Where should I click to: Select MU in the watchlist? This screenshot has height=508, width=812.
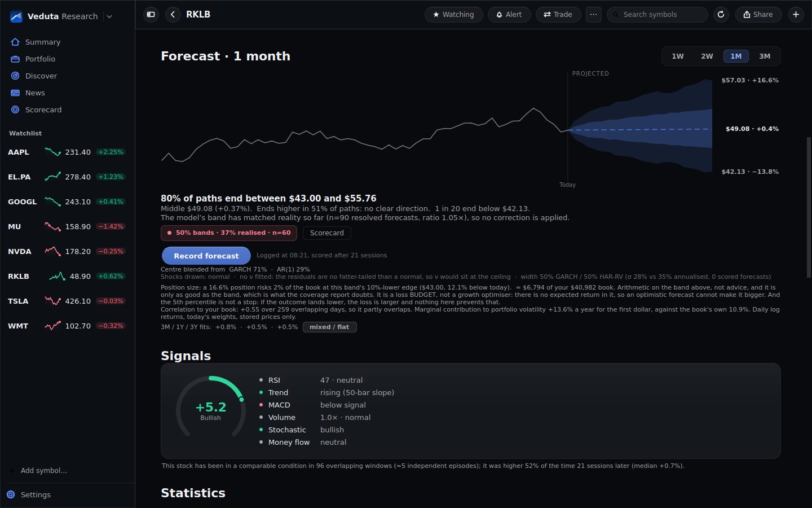tap(68, 226)
